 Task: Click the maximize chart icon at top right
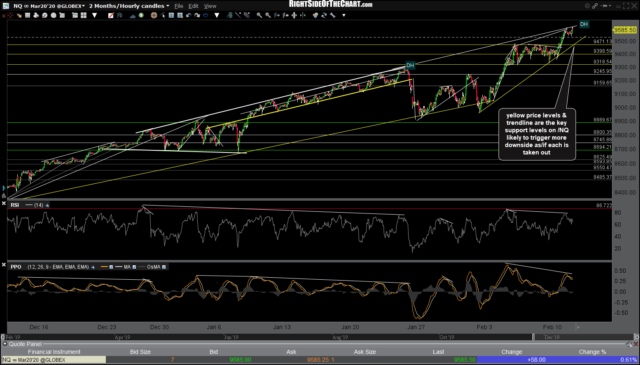[x=627, y=6]
